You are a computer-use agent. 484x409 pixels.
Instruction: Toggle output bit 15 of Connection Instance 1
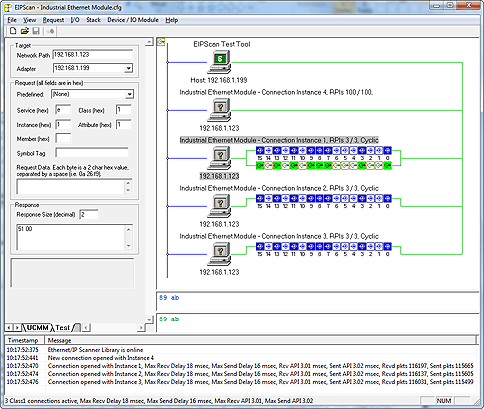260,165
